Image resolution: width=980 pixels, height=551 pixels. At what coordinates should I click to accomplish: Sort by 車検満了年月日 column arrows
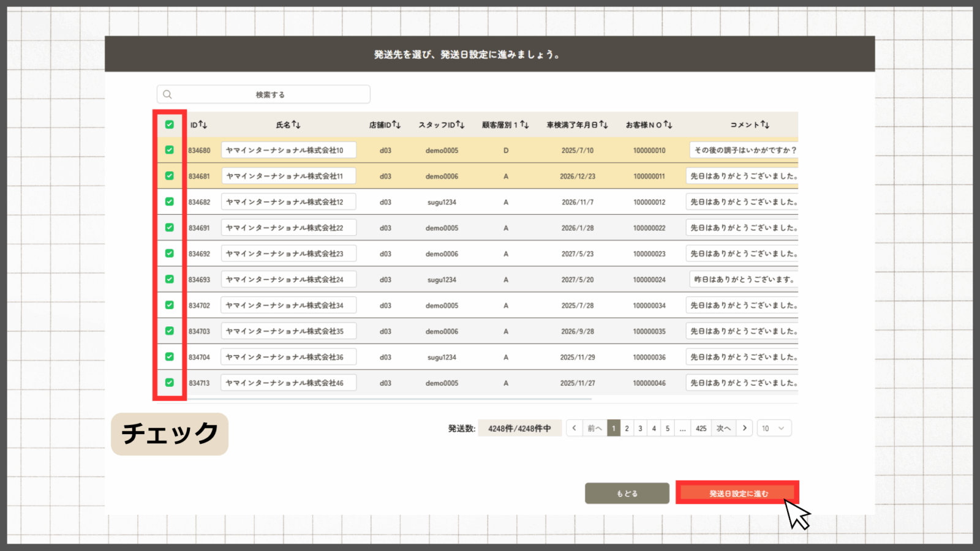pos(603,124)
